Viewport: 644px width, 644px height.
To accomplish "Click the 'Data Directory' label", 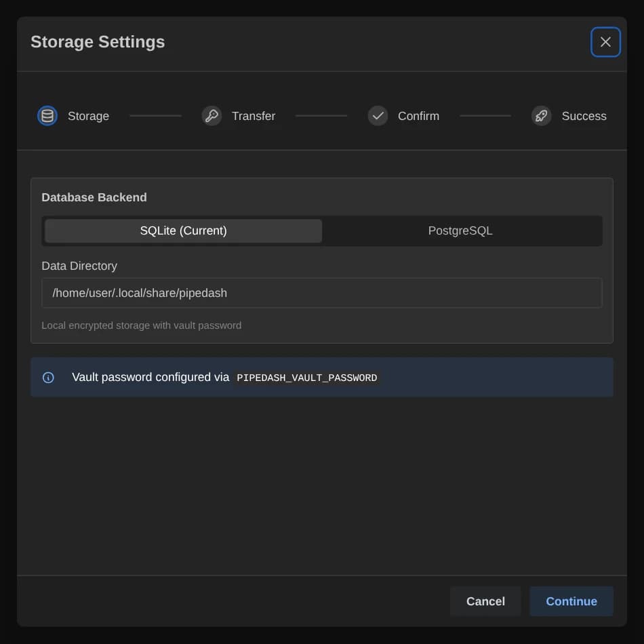I will [x=79, y=266].
